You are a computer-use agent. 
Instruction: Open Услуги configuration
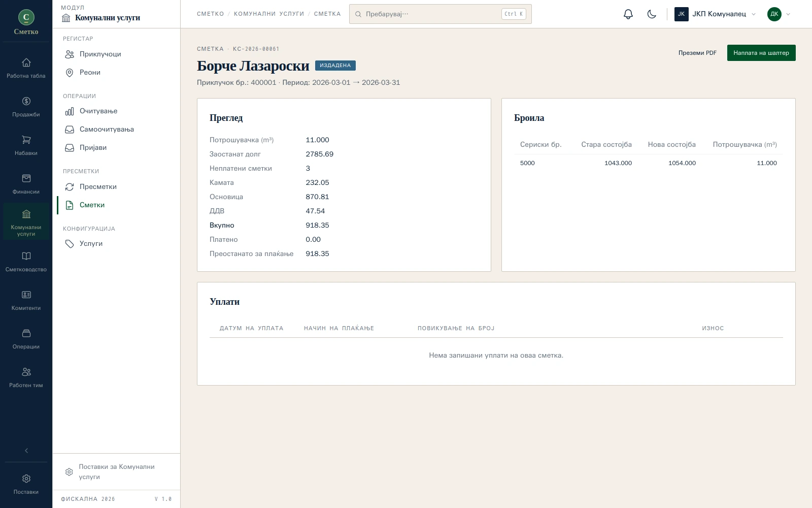pyautogui.click(x=117, y=243)
